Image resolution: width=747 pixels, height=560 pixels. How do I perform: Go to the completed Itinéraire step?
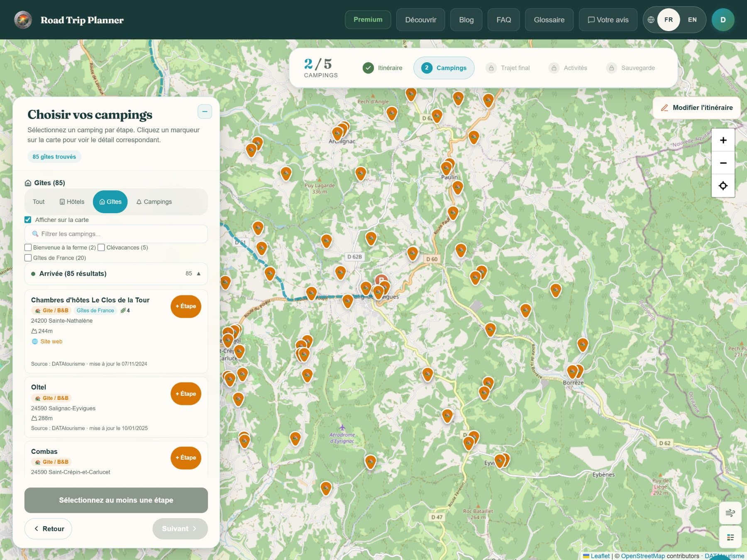[382, 68]
